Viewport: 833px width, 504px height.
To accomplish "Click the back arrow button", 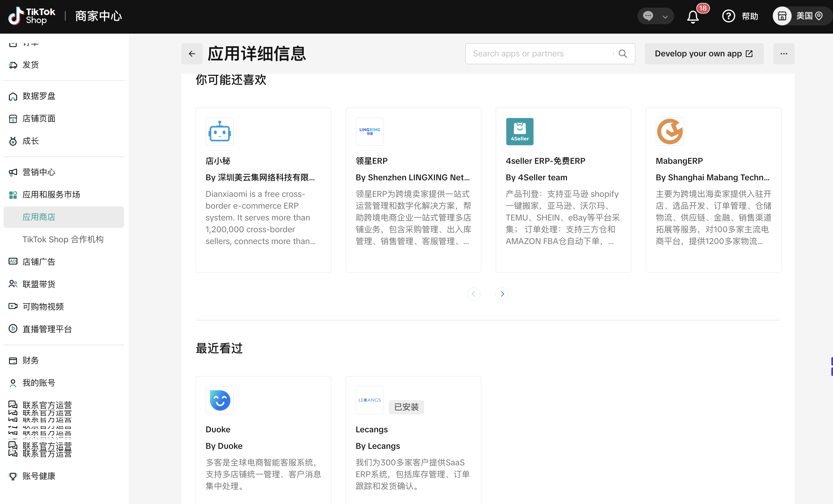I will (x=192, y=53).
